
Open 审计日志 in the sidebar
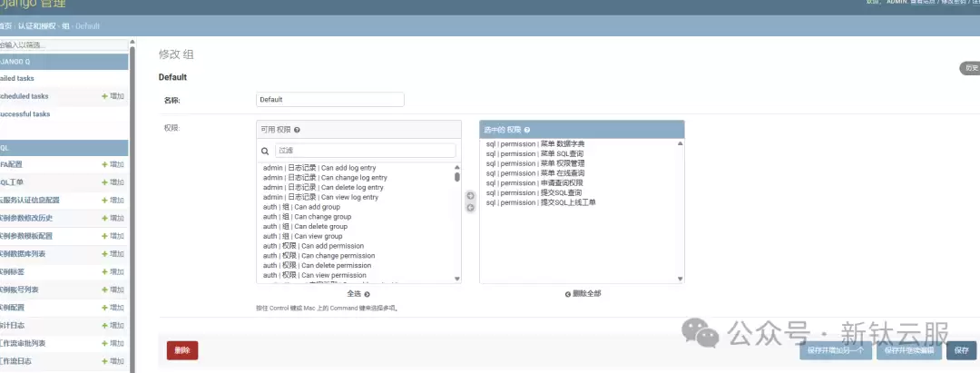click(x=13, y=326)
